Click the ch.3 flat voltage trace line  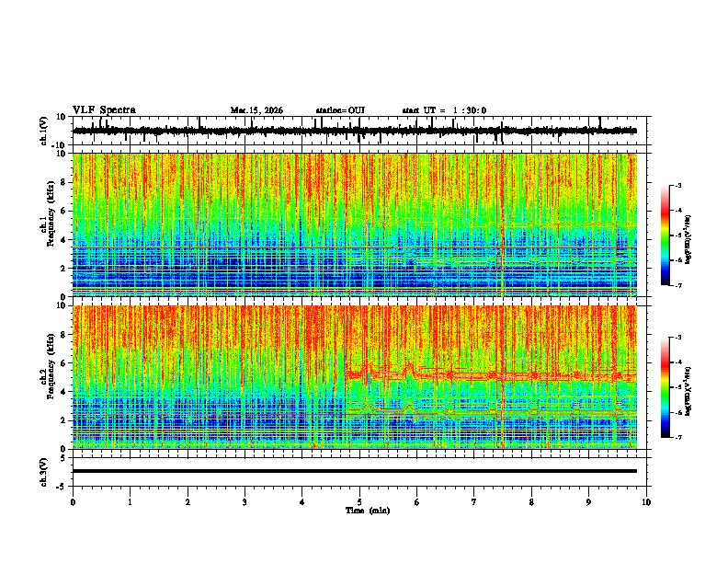[x=355, y=471]
